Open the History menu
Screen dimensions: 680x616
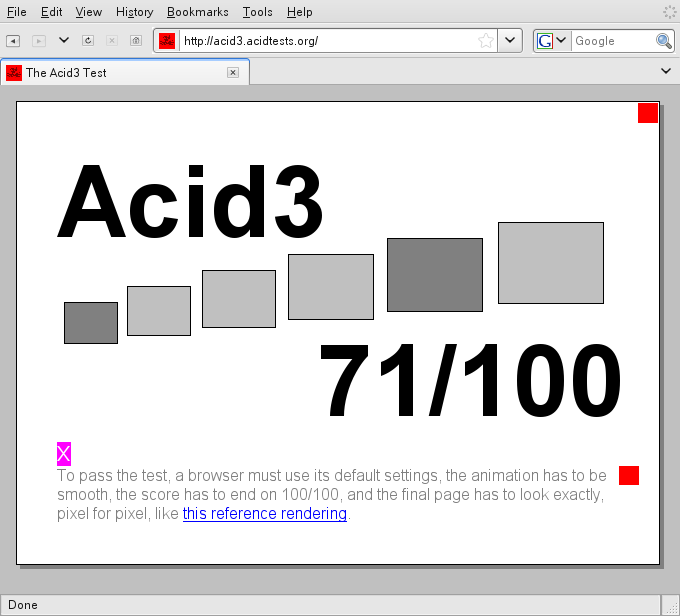[x=134, y=12]
